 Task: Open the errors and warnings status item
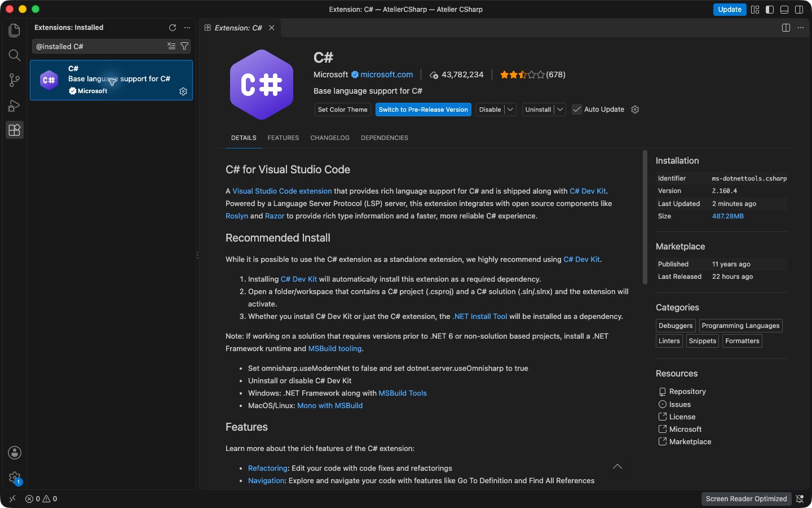click(41, 499)
